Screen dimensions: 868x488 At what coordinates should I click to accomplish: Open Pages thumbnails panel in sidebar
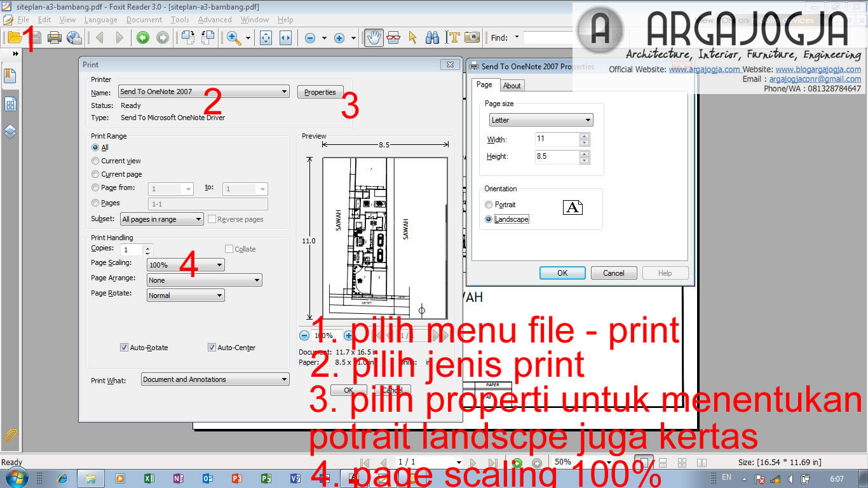coord(10,104)
